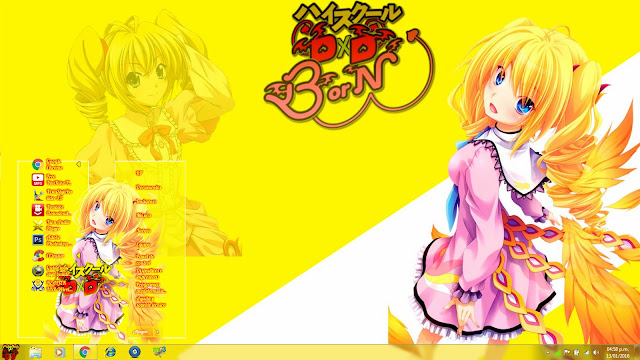Open Programas predeterminados in the Start menu
The image size is (640, 360).
tap(150, 288)
